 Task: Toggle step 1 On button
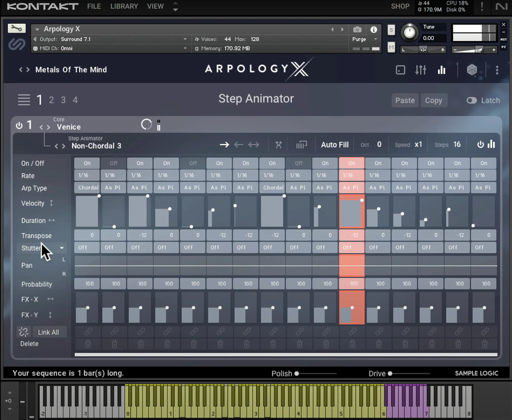pyautogui.click(x=87, y=163)
